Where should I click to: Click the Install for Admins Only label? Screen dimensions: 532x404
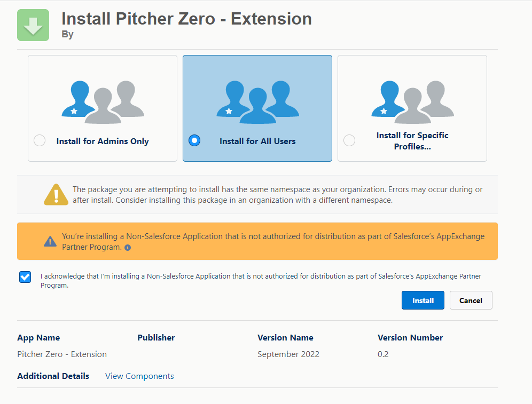(x=103, y=141)
